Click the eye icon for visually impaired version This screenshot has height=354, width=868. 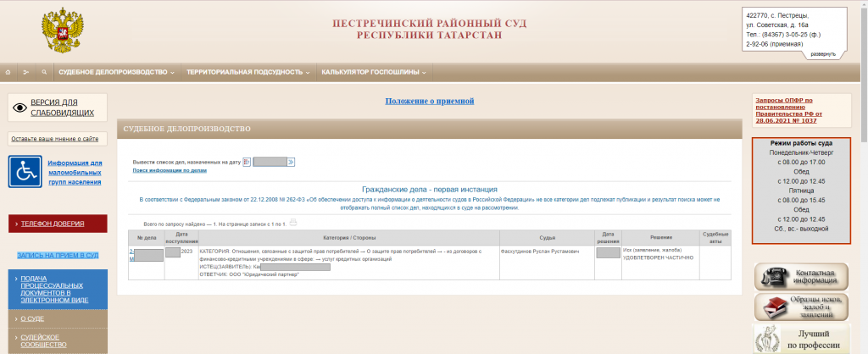click(x=19, y=108)
